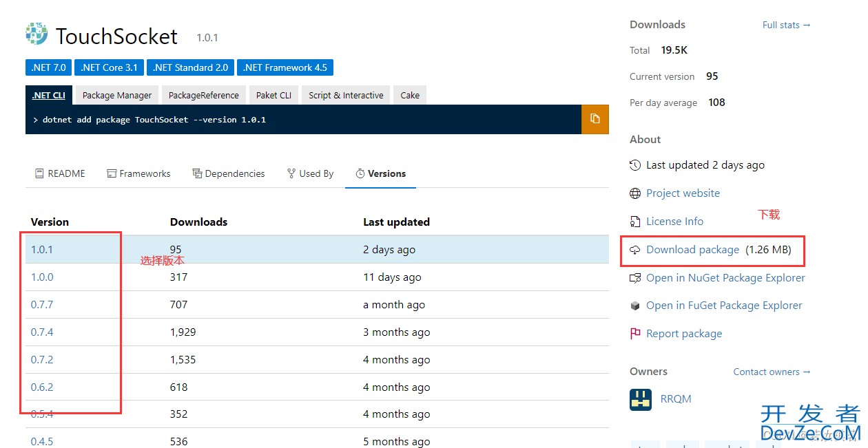Image resolution: width=868 pixels, height=448 pixels.
Task: Open version 0.7.4 link
Action: [x=42, y=332]
